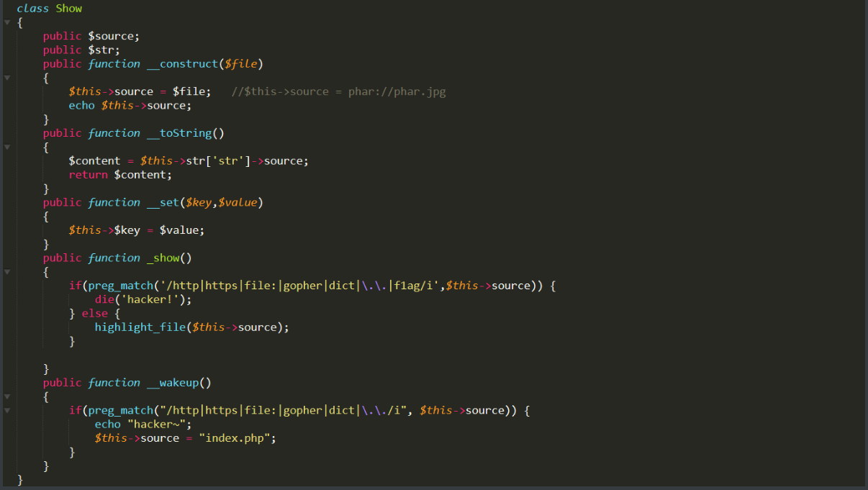Image resolution: width=868 pixels, height=490 pixels.
Task: Click the '$source;' property declaration
Action: (114, 36)
